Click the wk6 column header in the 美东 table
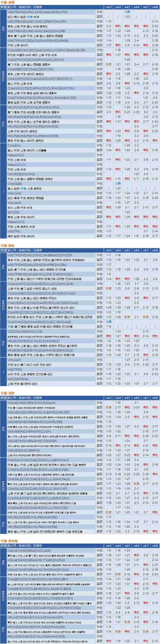This screenshot has width=160, height=644. [136, 250]
